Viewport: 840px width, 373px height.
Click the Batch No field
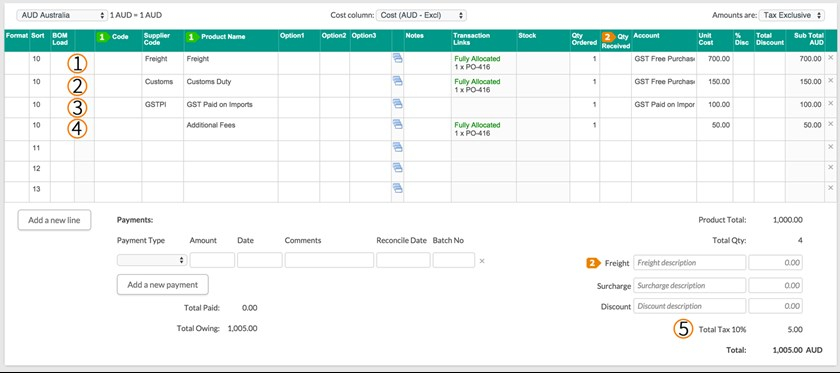tap(454, 260)
